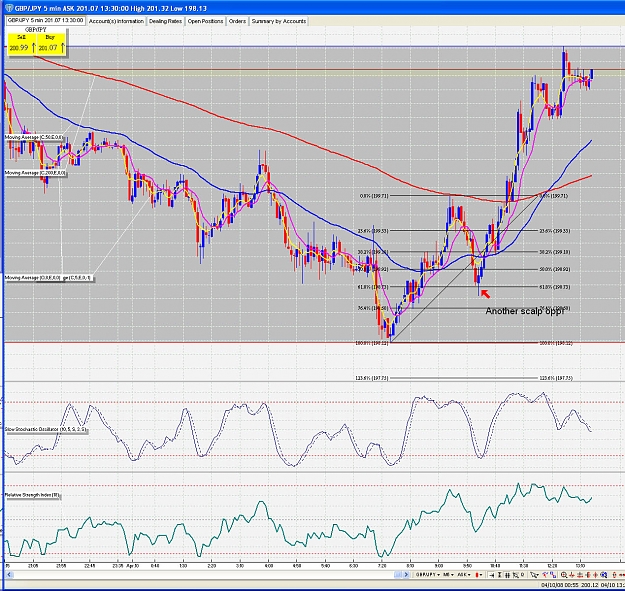The width and height of the screenshot is (625, 591).
Task: Click the crosshair-with-cursor toolbar icon
Action: coord(515,575)
